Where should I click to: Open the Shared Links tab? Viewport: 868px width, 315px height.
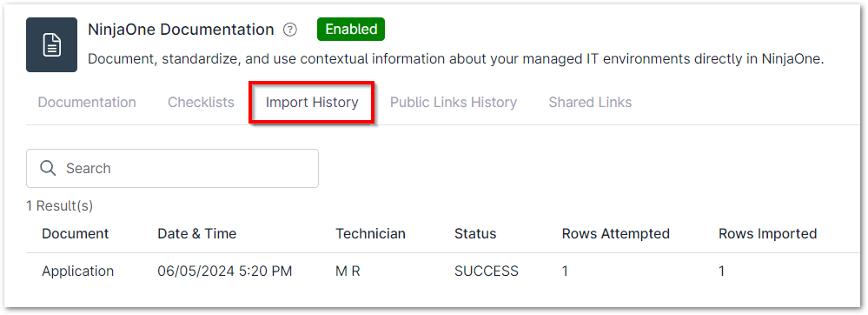590,103
